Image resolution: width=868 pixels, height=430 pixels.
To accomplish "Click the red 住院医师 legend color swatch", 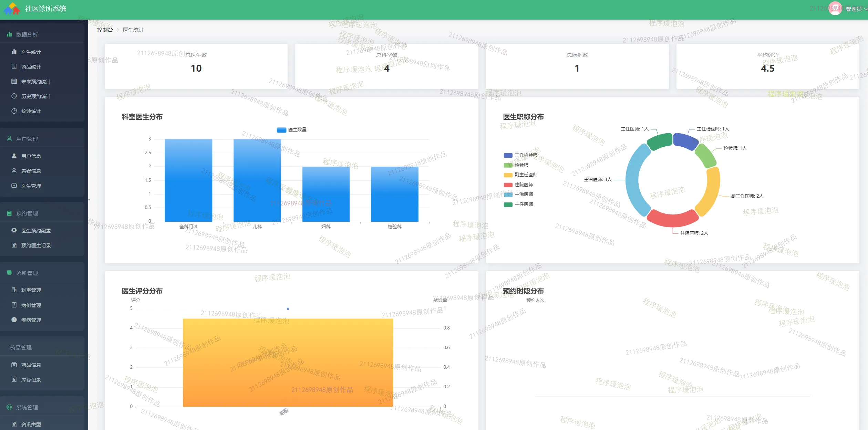I will point(508,185).
